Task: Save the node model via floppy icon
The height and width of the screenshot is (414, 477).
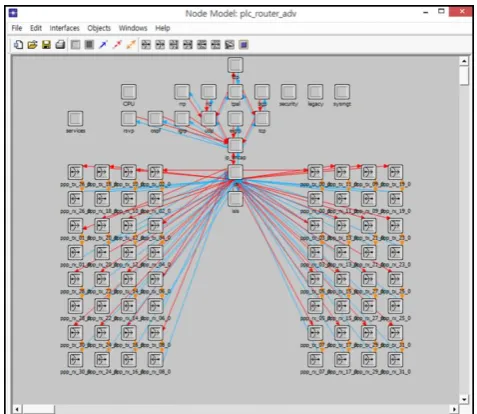Action: pyautogui.click(x=46, y=45)
